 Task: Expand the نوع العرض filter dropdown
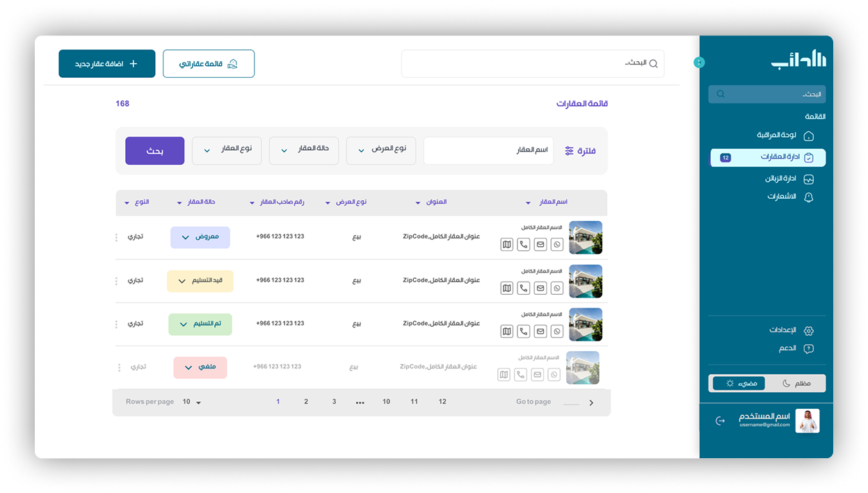pos(381,150)
